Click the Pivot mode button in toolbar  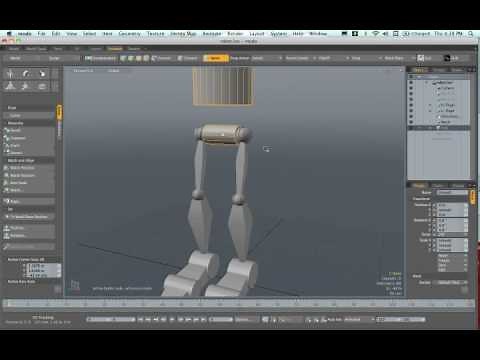point(188,58)
